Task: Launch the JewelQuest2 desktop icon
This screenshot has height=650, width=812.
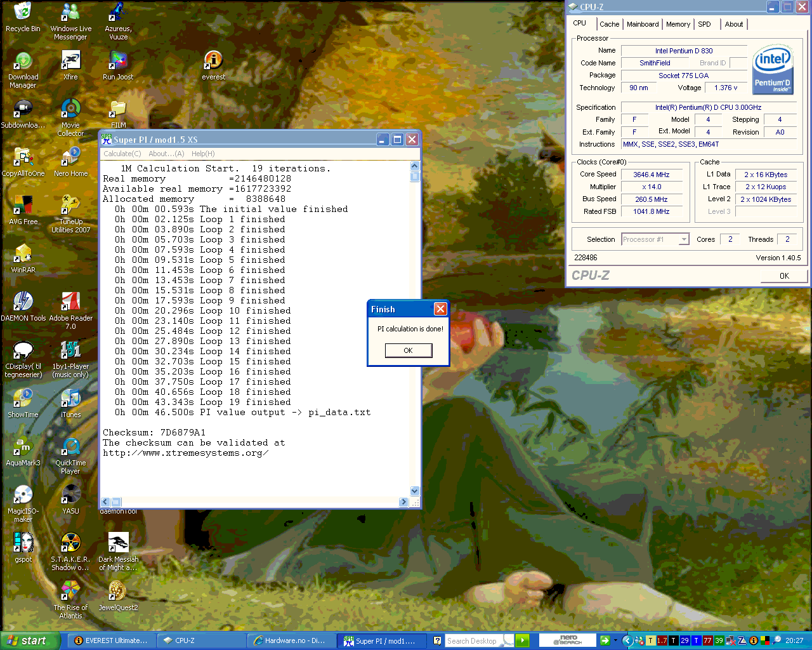Action: coord(118,596)
